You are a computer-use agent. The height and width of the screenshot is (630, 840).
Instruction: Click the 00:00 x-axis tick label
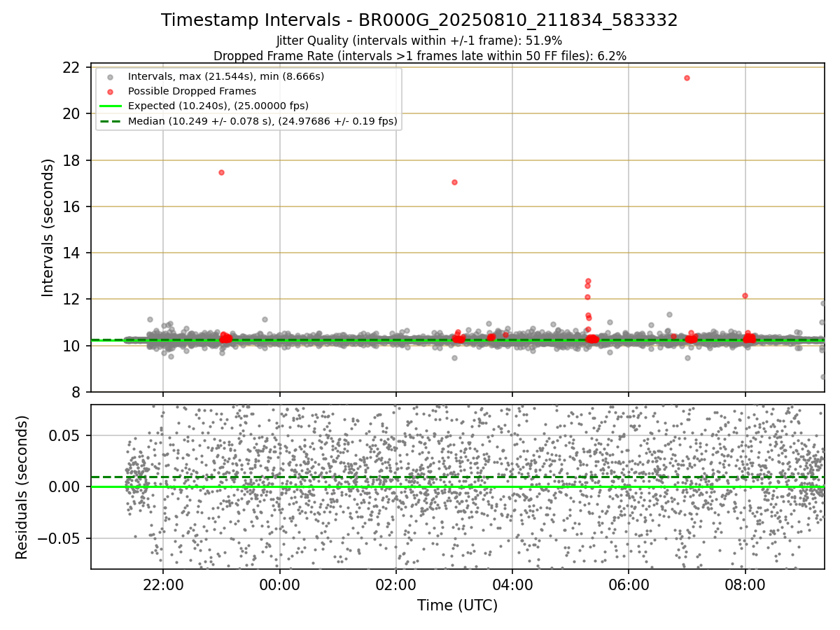(x=279, y=585)
